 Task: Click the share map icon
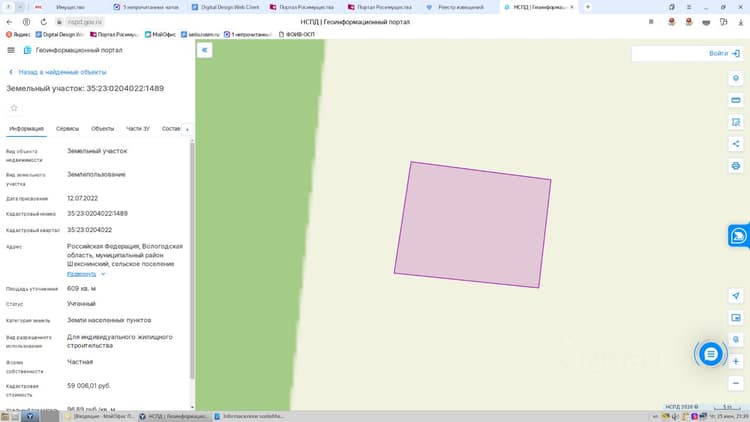click(736, 144)
